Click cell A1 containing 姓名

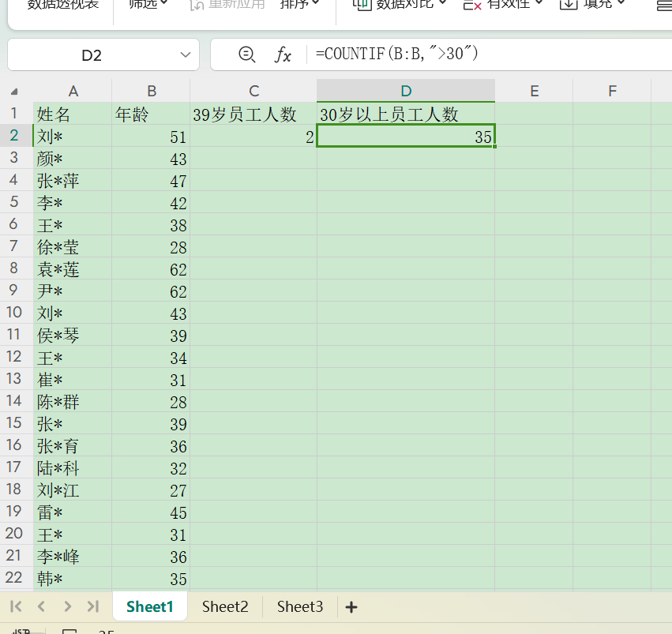(73, 114)
